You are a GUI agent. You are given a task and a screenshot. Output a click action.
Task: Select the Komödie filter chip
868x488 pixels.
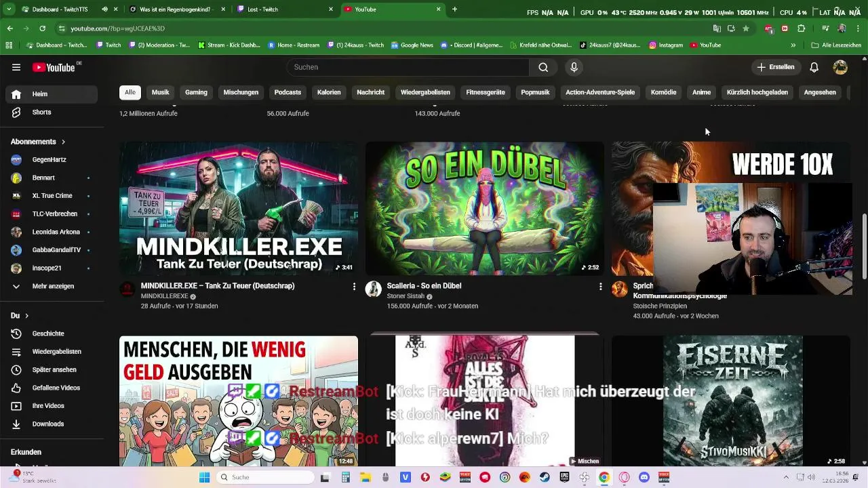click(664, 92)
